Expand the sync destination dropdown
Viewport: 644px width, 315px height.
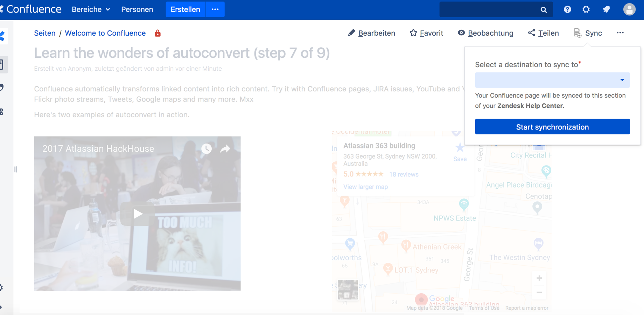tap(552, 80)
